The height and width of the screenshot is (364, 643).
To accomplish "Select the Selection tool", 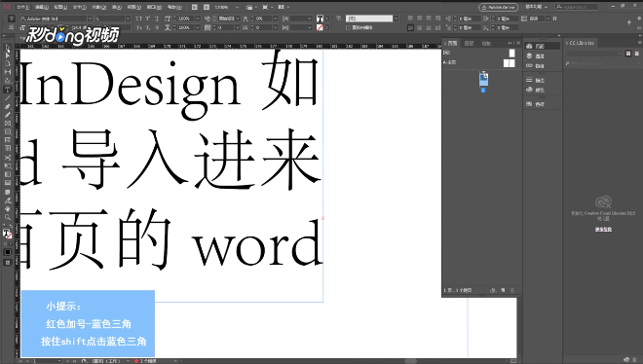I will (x=8, y=47).
